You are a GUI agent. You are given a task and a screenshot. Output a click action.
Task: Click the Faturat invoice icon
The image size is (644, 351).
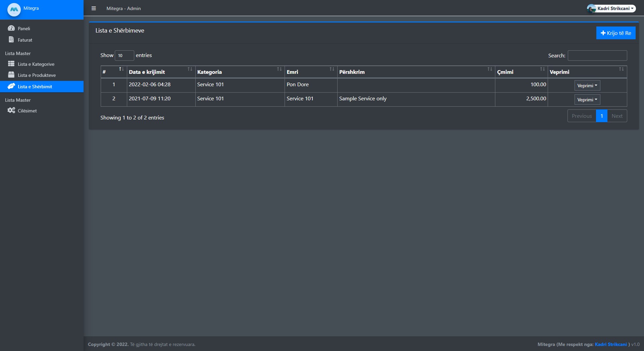click(x=11, y=40)
